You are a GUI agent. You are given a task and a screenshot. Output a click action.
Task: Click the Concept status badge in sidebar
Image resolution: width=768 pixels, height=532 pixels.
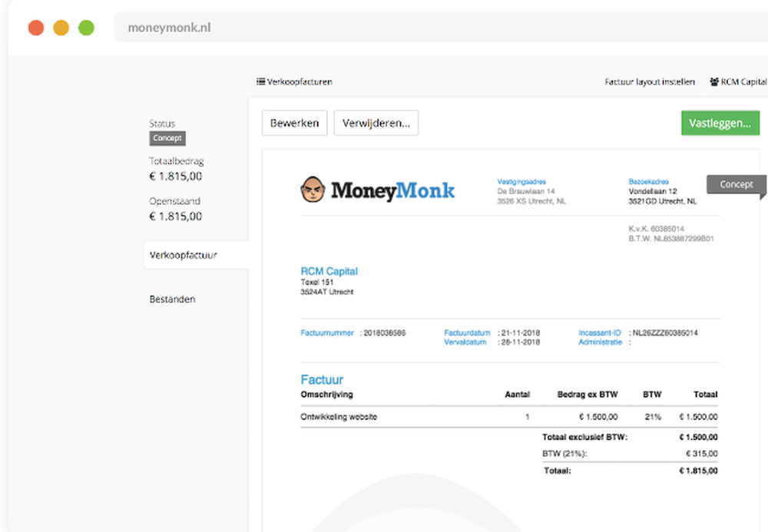point(167,138)
